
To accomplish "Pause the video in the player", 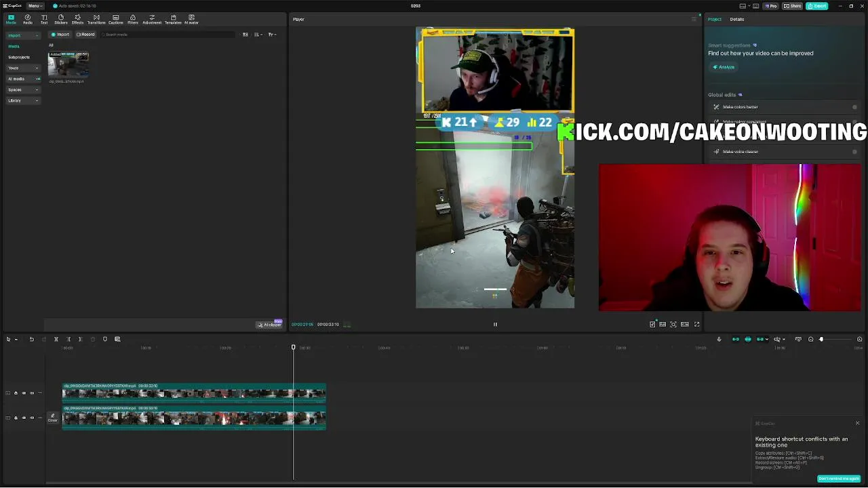I will click(x=495, y=324).
